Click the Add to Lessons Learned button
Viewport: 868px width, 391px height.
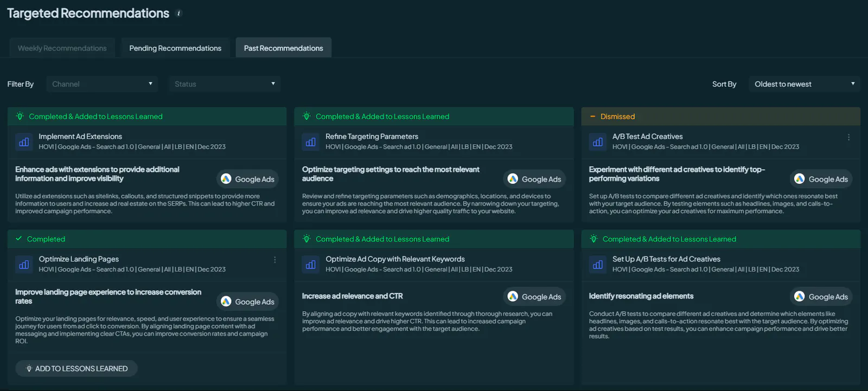tap(76, 369)
